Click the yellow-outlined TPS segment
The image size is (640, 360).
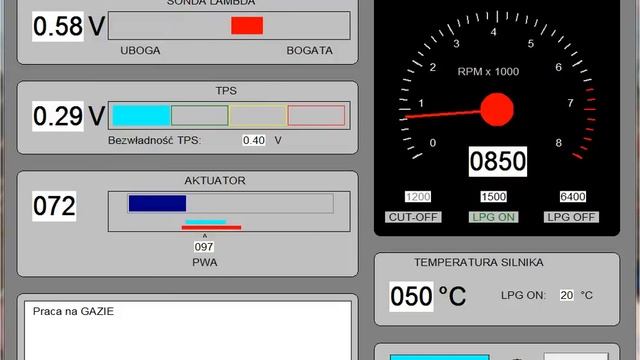[258, 116]
